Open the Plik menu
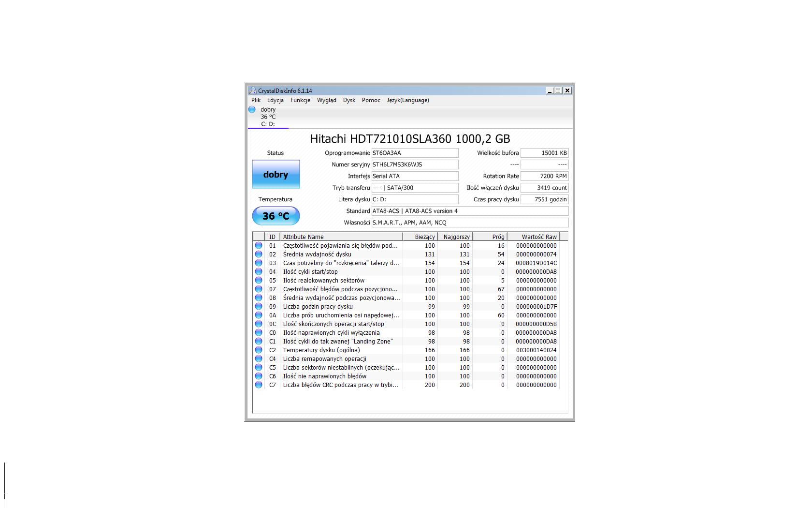This screenshot has height=508, width=812. 256,100
